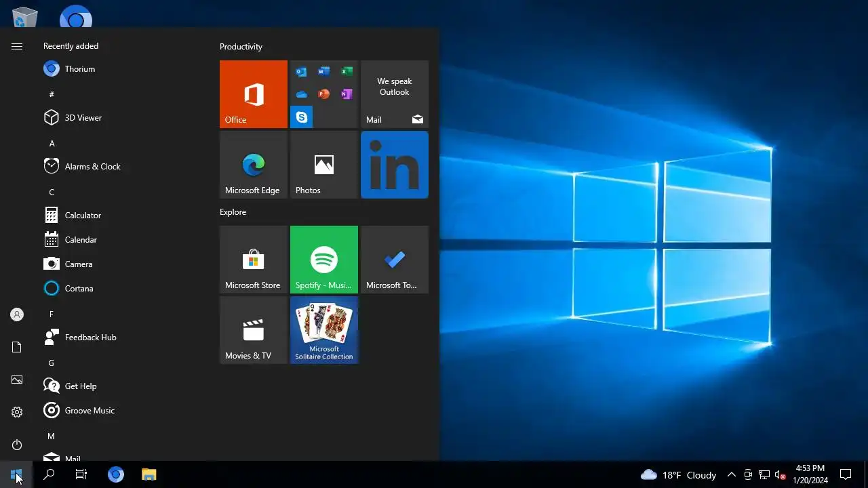868x488 pixels.
Task: Open Pictures from the Start sidebar
Action: click(x=17, y=380)
